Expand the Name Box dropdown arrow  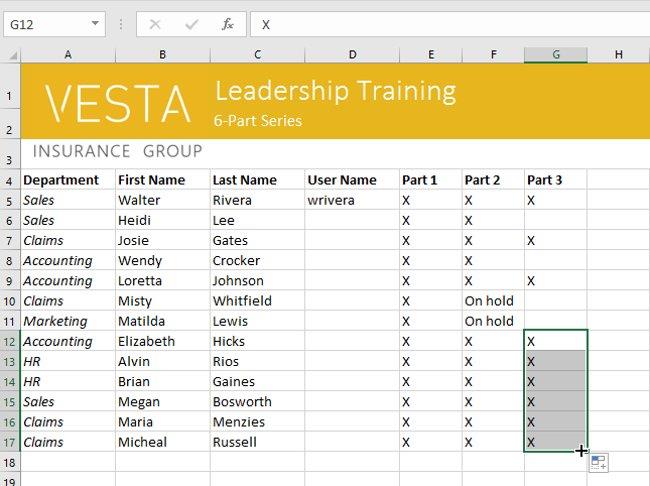click(x=95, y=24)
